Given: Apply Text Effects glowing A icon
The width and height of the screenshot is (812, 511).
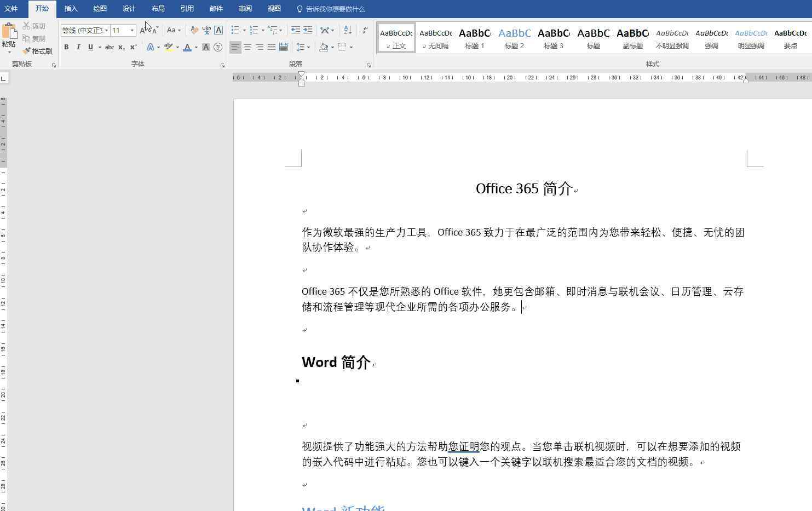Looking at the screenshot, I should [151, 47].
